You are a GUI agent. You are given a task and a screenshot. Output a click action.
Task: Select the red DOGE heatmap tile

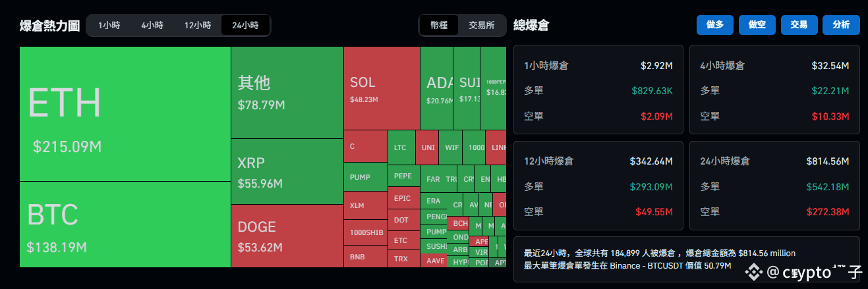click(287, 236)
